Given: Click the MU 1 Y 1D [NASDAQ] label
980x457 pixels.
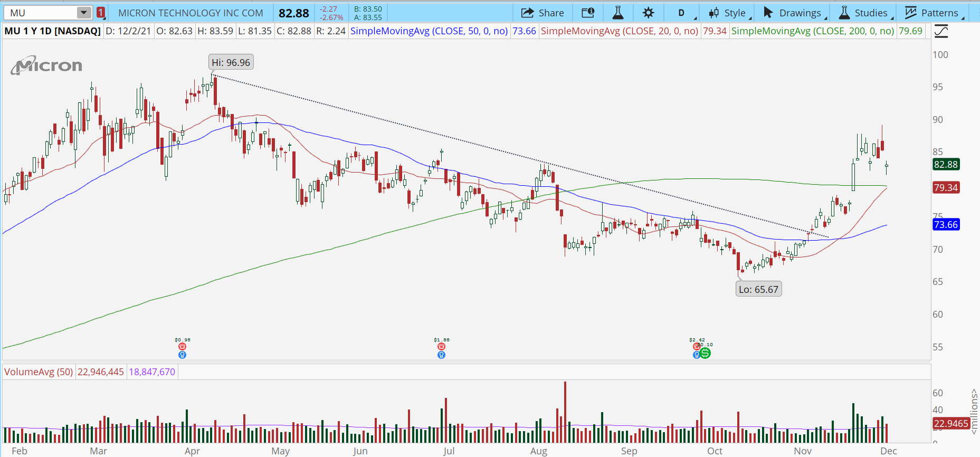Looking at the screenshot, I should point(52,31).
